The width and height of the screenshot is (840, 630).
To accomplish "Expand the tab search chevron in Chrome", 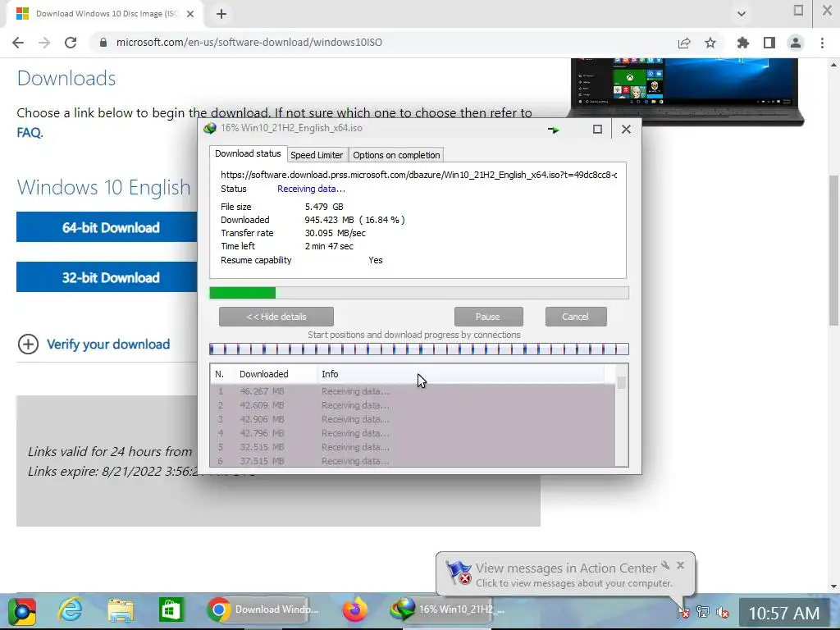I will pyautogui.click(x=742, y=14).
